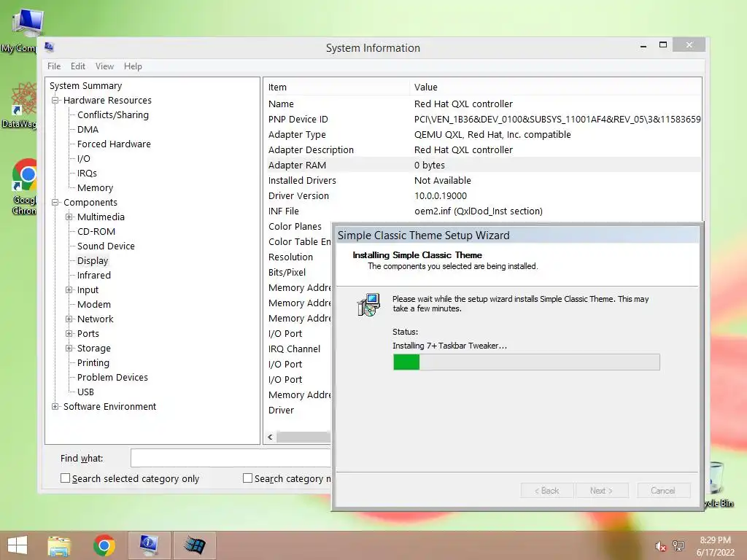Collapse the Components tree node

55,203
